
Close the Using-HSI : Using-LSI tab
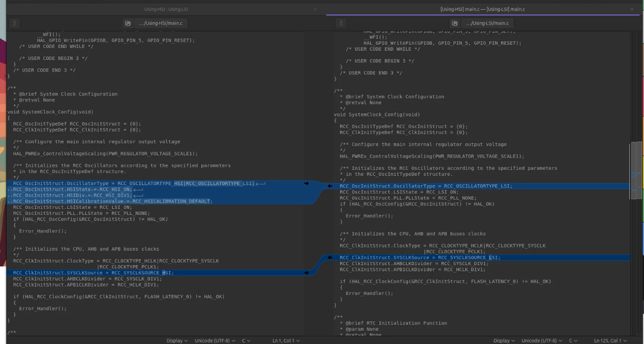click(315, 9)
